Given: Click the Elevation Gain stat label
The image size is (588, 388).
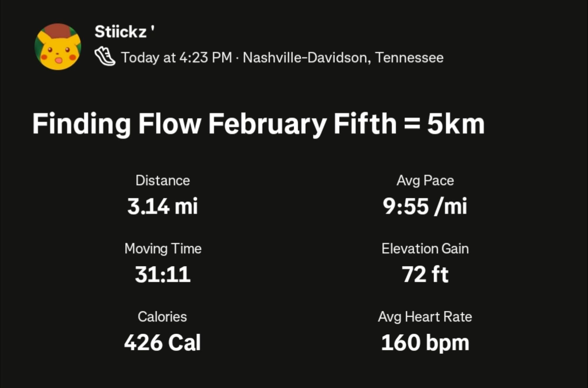Looking at the screenshot, I should pyautogui.click(x=425, y=248).
